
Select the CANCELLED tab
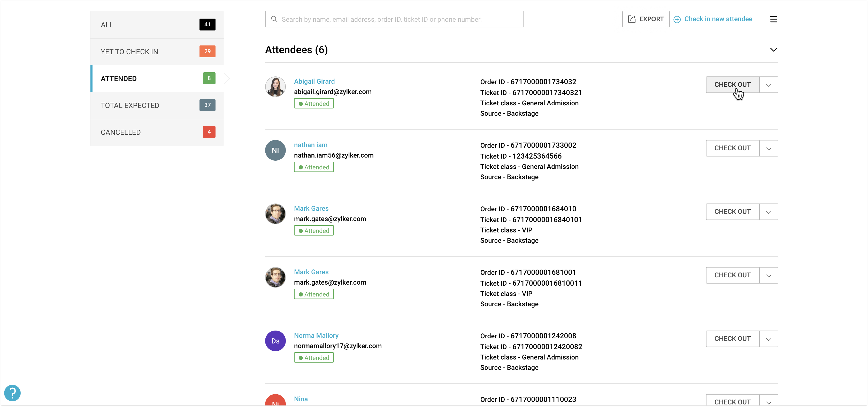point(157,132)
